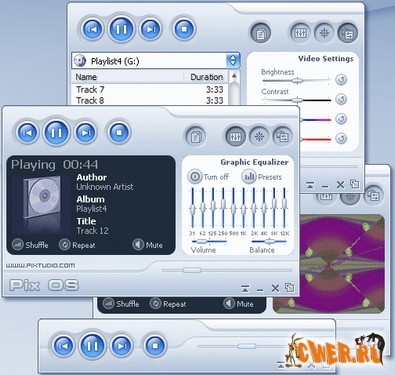Turn off the graphic equalizer
The image size is (395, 375).
[x=208, y=176]
